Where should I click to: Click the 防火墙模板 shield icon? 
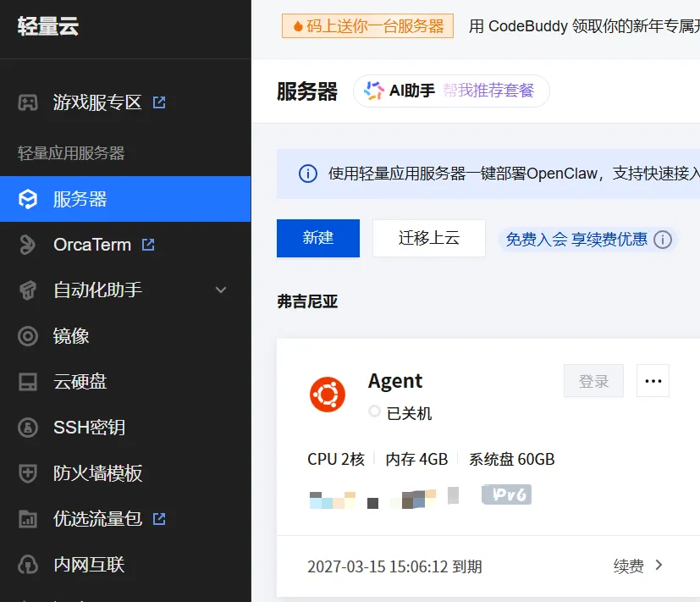[x=28, y=473]
